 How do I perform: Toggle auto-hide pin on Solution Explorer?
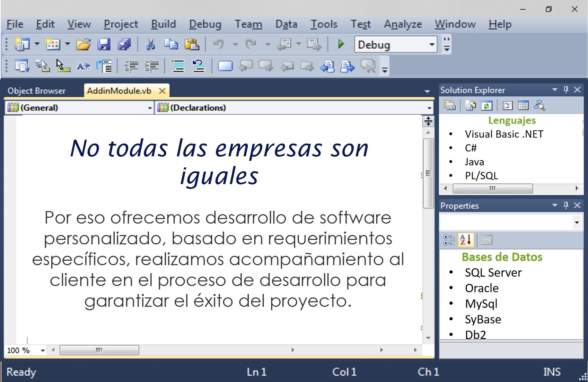pos(566,90)
